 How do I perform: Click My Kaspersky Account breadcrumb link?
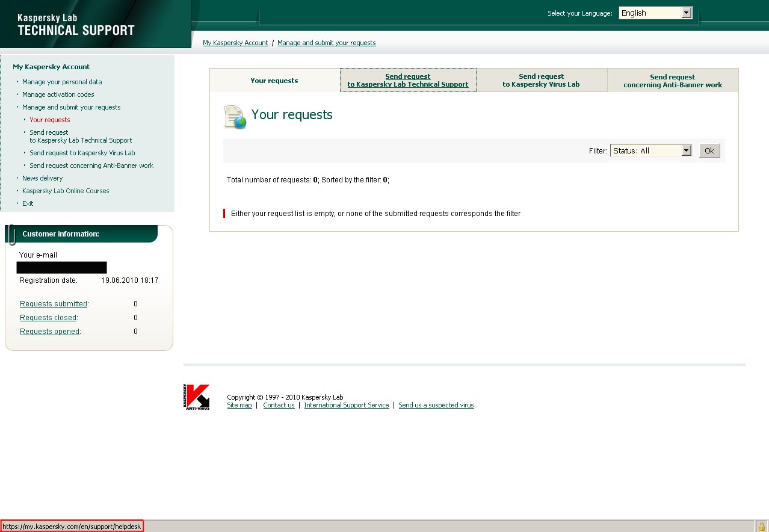coord(235,43)
